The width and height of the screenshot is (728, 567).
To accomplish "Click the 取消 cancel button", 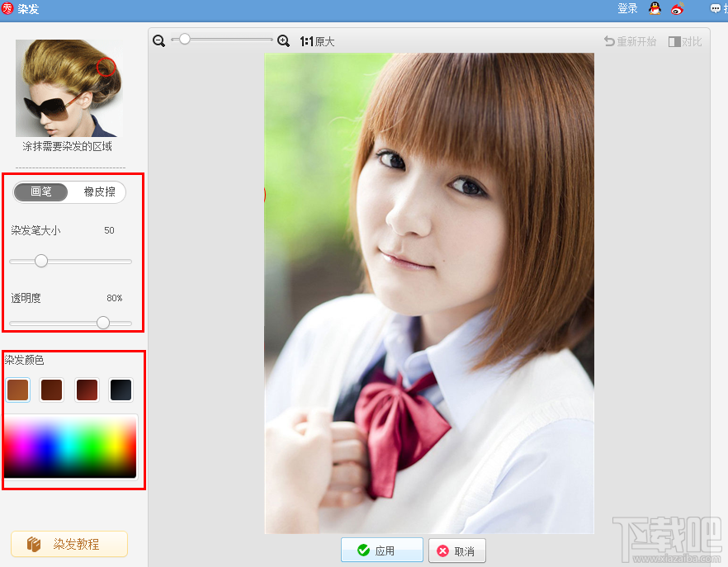I will pyautogui.click(x=457, y=550).
